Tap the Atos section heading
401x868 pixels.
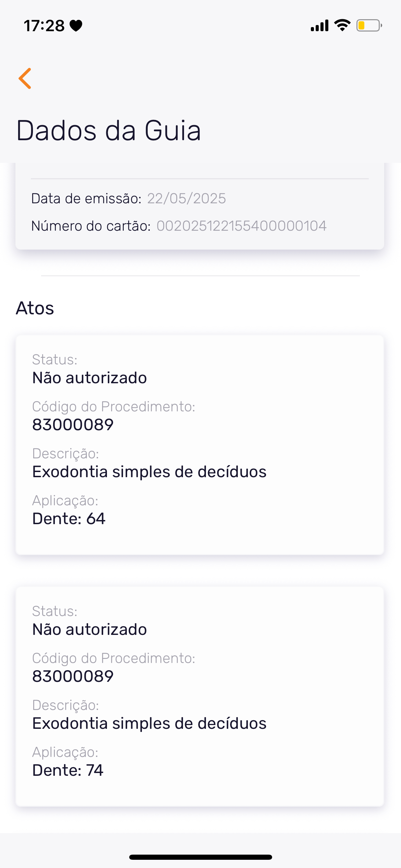(x=35, y=308)
